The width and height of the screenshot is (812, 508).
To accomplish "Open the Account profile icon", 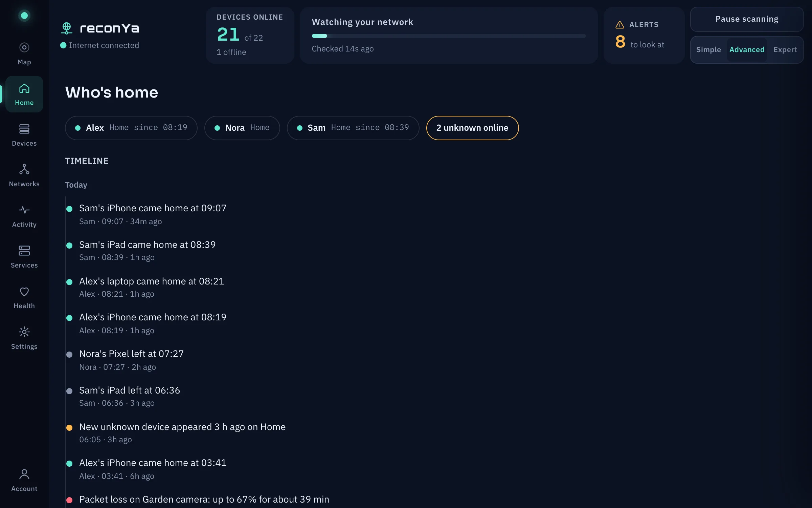I will [x=24, y=474].
